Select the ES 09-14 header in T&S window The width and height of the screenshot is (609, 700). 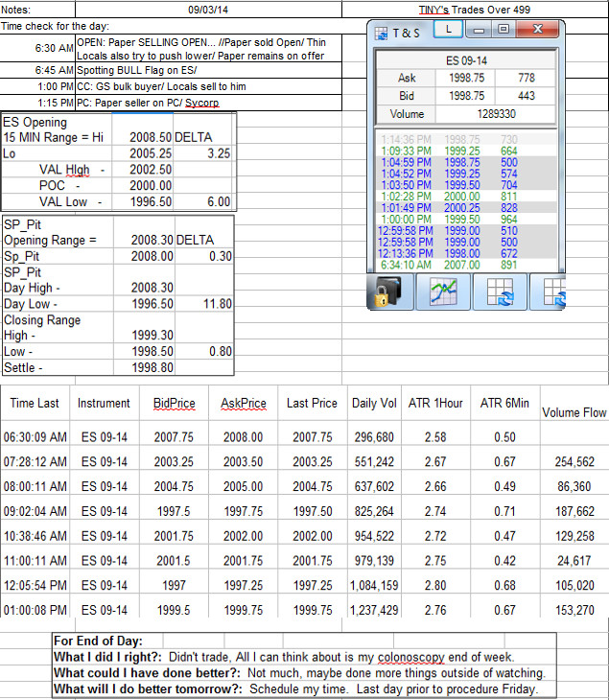466,60
